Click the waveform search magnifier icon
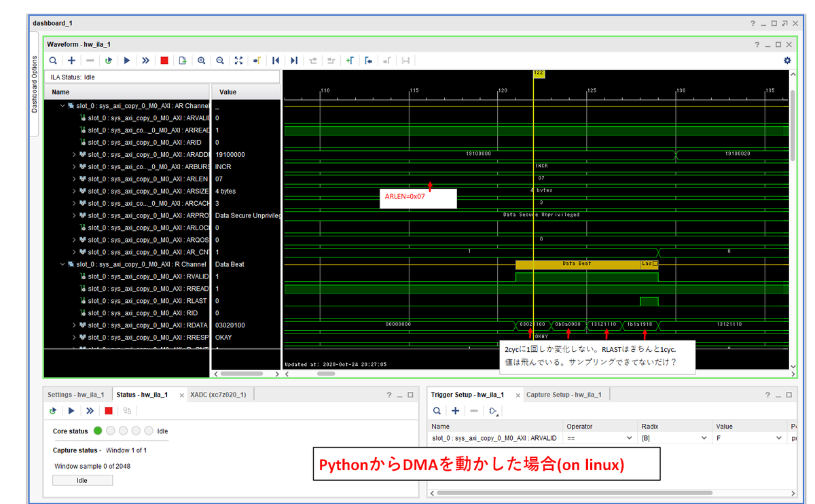 [x=53, y=60]
